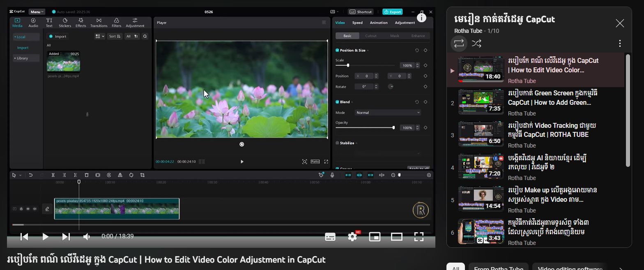This screenshot has width=644, height=270.
Task: Shuffle the playlist
Action: coord(476,44)
